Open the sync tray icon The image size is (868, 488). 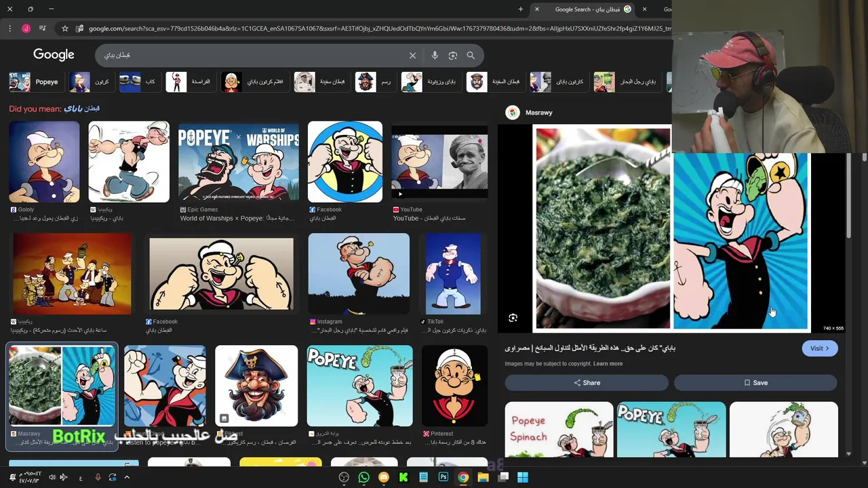coord(113,477)
